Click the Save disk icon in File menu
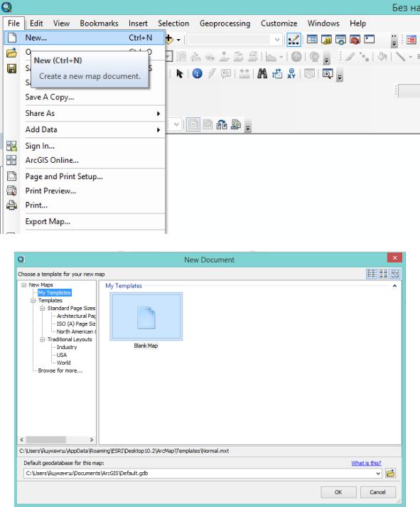Screen dimensions: 420x507 [11, 68]
